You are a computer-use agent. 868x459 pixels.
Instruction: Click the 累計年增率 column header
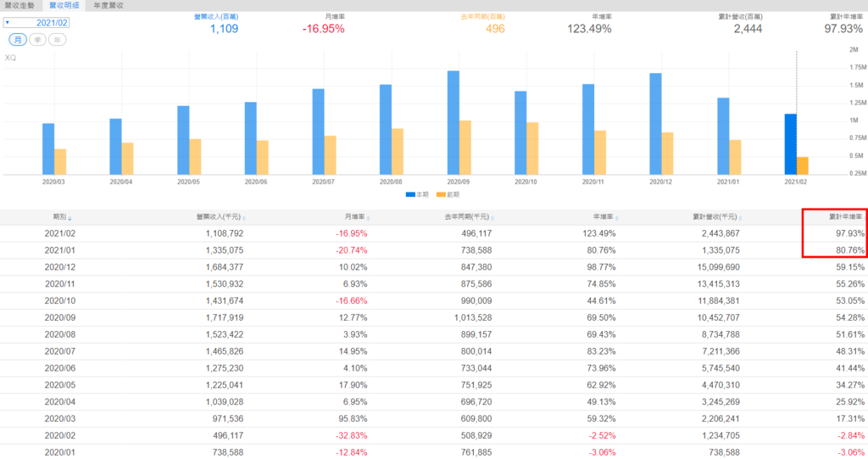pos(845,216)
